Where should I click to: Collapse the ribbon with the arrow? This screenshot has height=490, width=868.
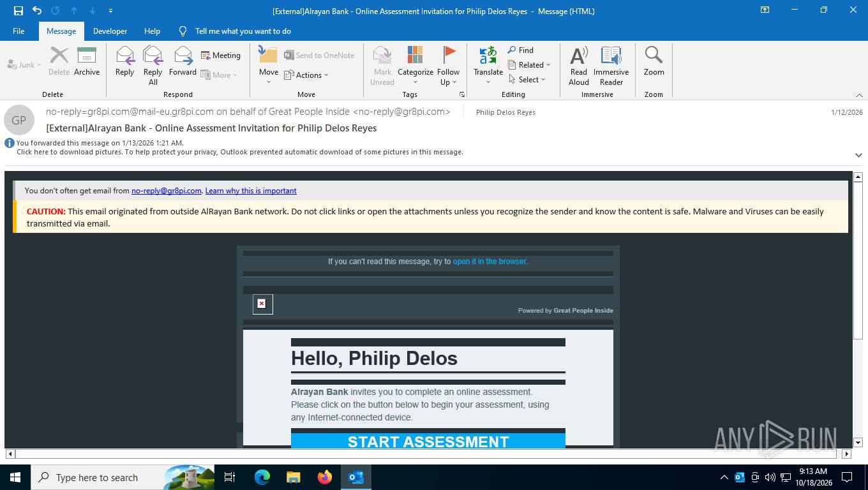(858, 94)
